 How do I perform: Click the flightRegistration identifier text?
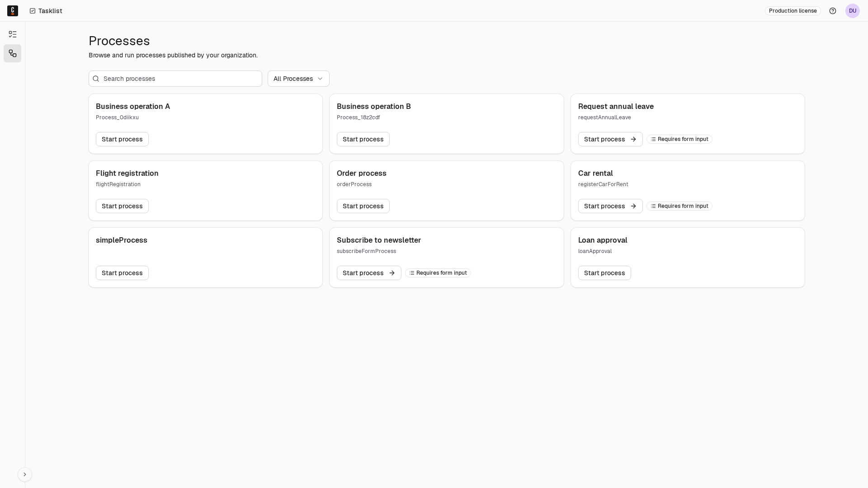pyautogui.click(x=118, y=184)
